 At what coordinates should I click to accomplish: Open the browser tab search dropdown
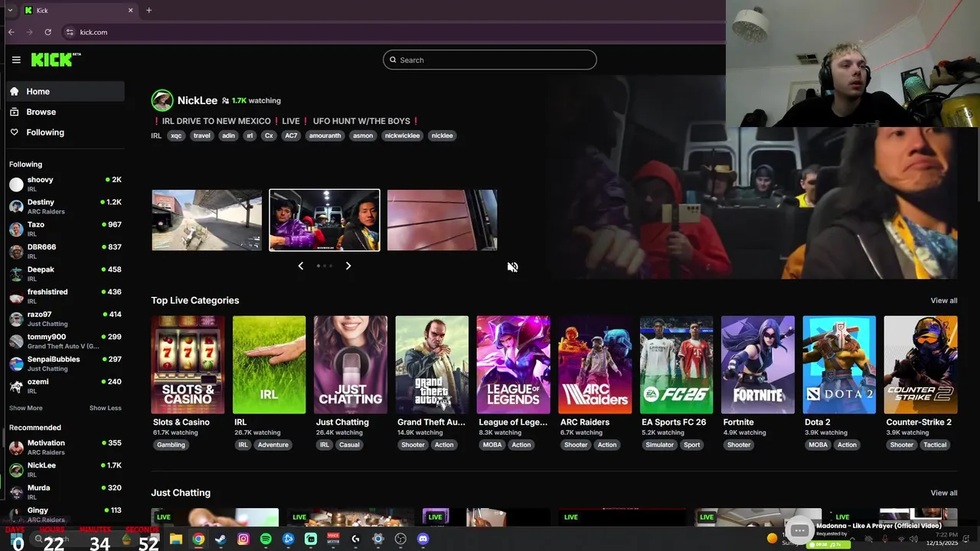9,10
